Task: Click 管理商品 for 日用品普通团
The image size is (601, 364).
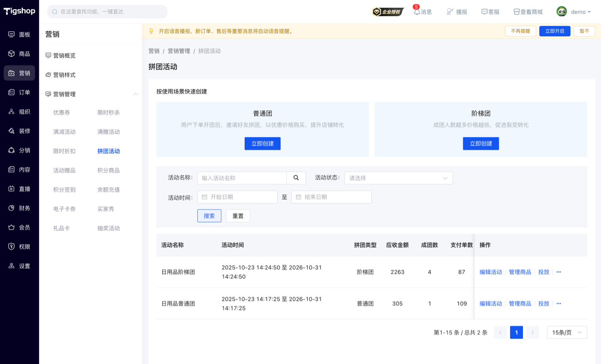Action: [x=520, y=304]
